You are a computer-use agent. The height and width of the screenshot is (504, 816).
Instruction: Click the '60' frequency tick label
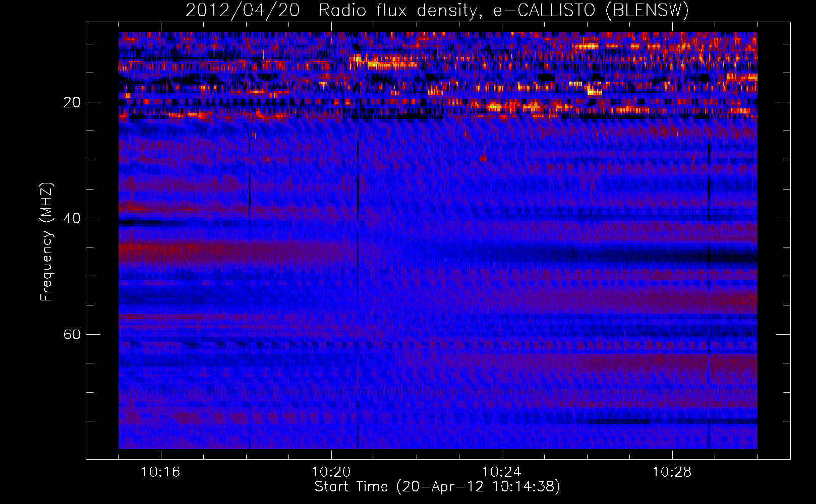pyautogui.click(x=72, y=334)
